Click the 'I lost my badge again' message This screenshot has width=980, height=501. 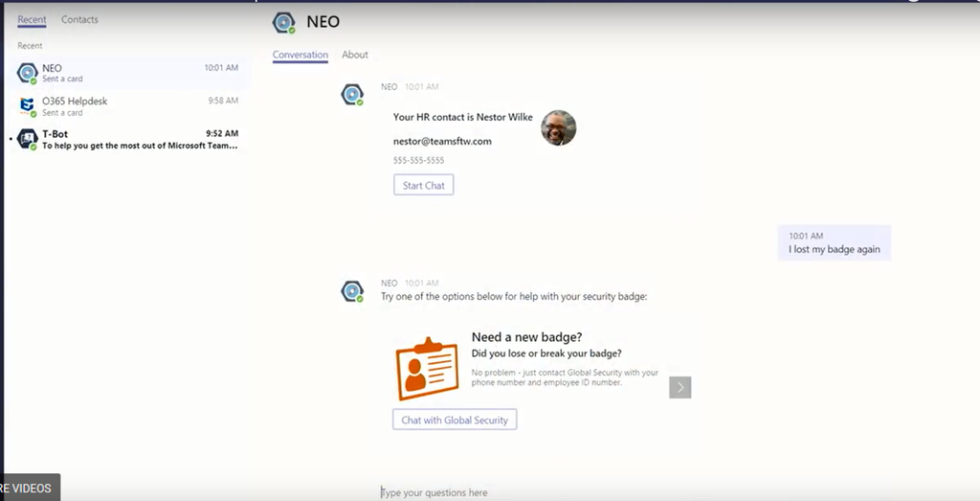click(x=835, y=242)
